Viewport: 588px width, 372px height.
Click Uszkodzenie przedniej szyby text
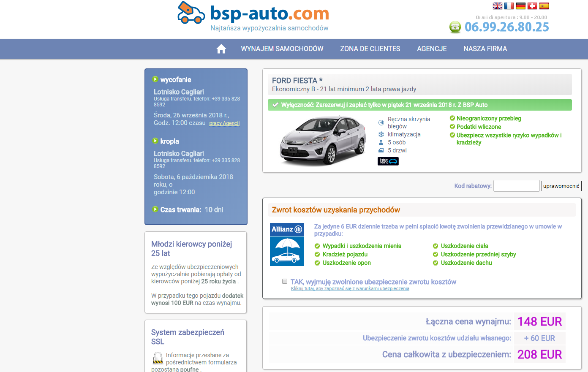pos(479,254)
